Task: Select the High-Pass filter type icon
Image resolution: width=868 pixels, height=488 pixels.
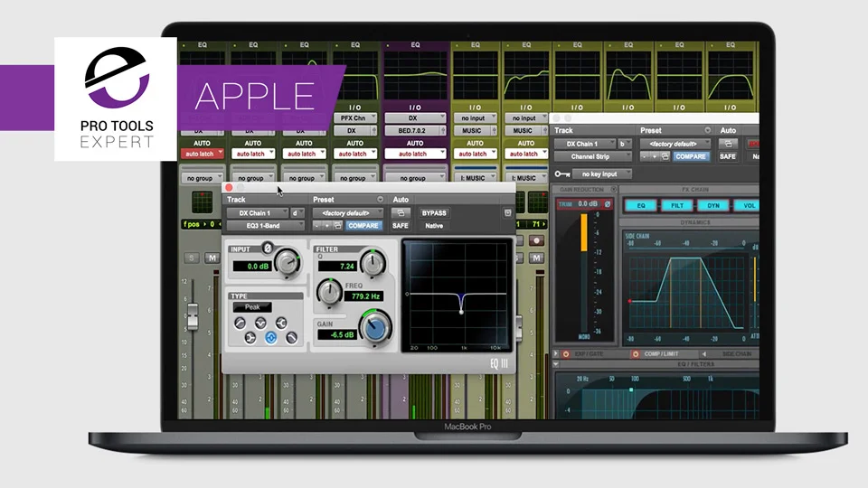Action: 240,324
